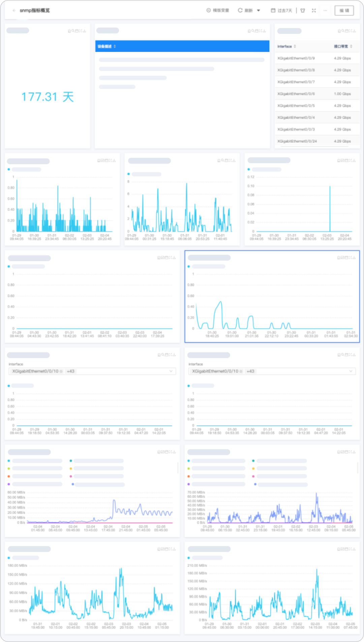Open the left interface multi-select box

click(x=92, y=371)
